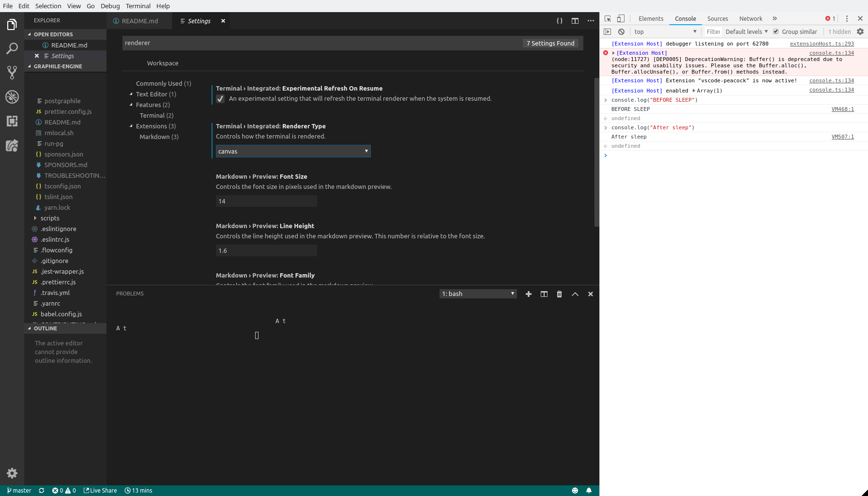Switch to the Sources DevTools tab
This screenshot has height=496, width=868.
click(717, 18)
